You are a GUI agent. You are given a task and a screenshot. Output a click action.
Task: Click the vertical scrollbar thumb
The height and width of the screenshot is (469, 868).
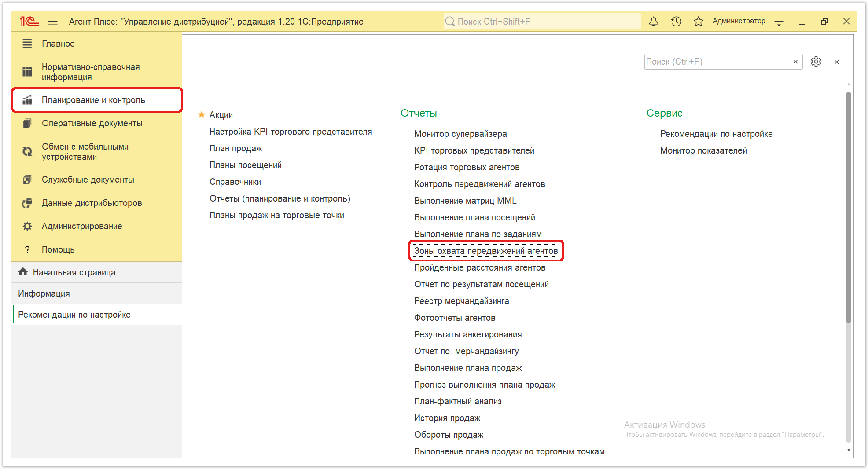[849, 207]
